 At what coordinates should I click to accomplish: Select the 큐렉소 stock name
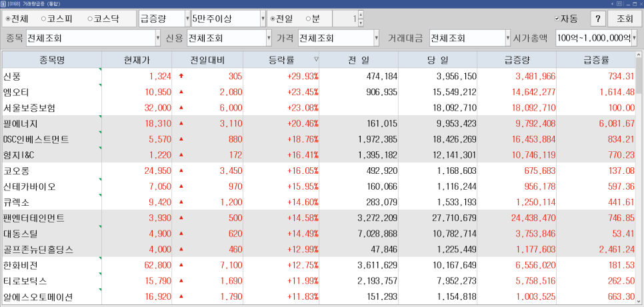coord(16,202)
